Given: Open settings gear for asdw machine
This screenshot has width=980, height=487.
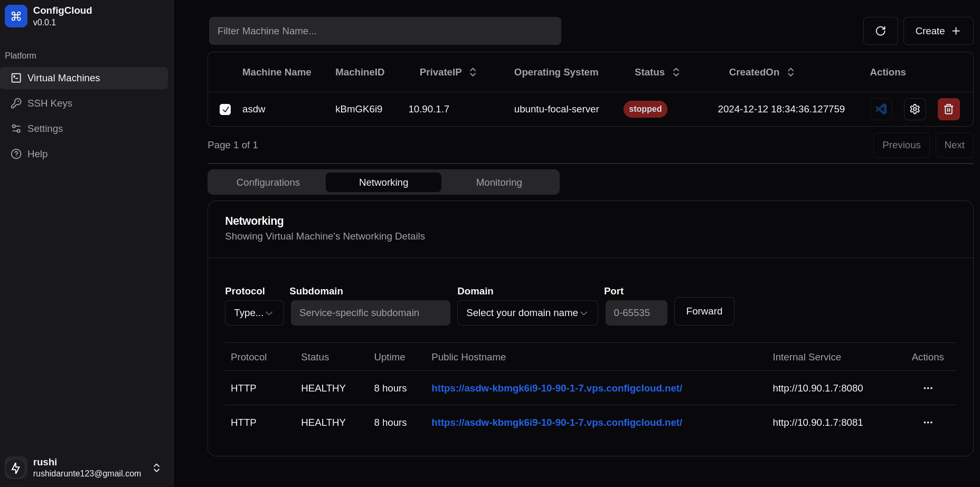Looking at the screenshot, I should [915, 109].
